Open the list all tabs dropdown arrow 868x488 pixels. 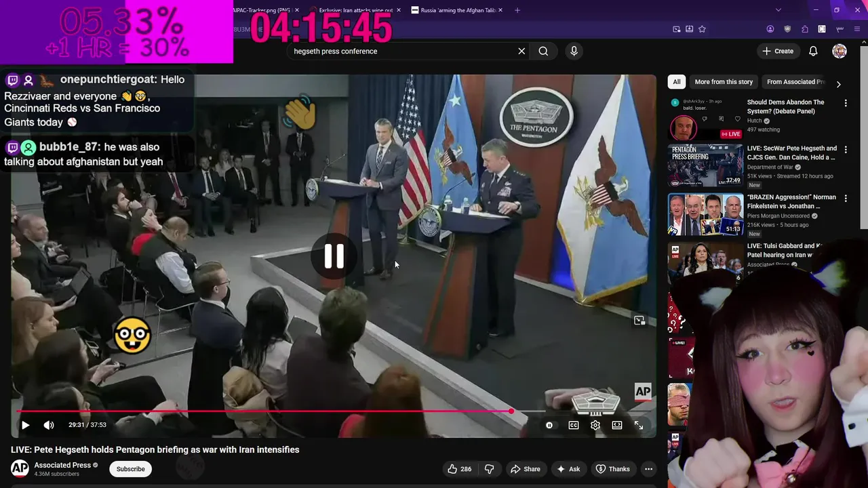(x=778, y=10)
